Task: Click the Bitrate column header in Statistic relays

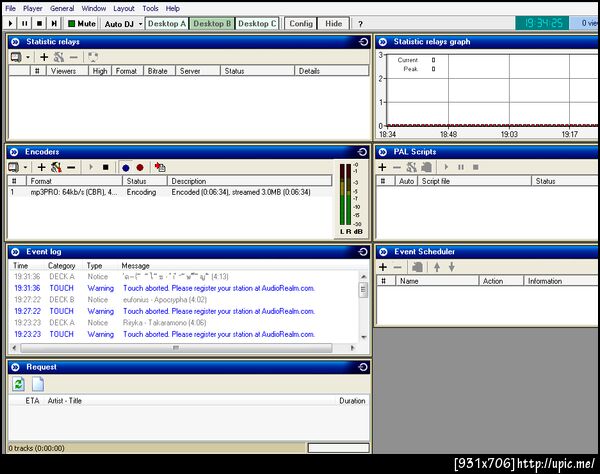Action: click(x=158, y=71)
